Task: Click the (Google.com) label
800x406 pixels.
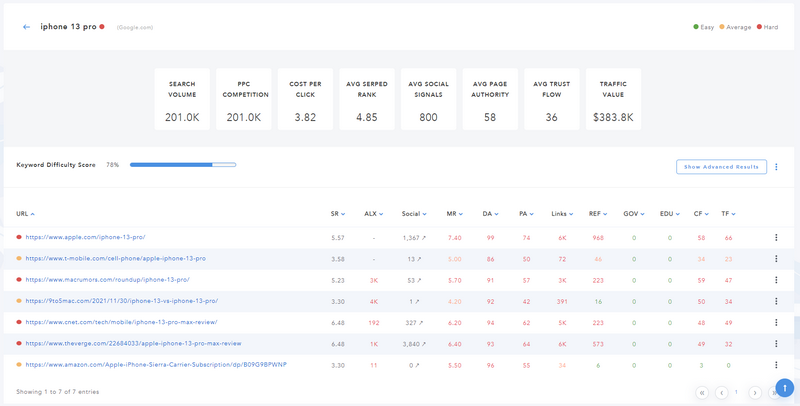Action: [x=135, y=28]
